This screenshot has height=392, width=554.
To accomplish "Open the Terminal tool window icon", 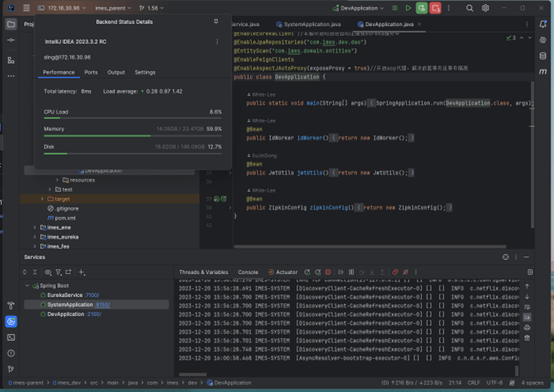I will pos(11,338).
